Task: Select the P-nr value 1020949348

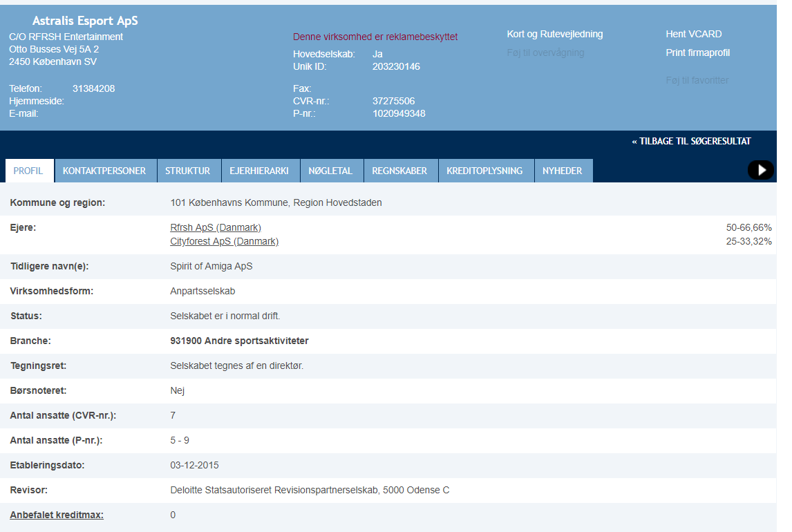Action: coord(399,113)
